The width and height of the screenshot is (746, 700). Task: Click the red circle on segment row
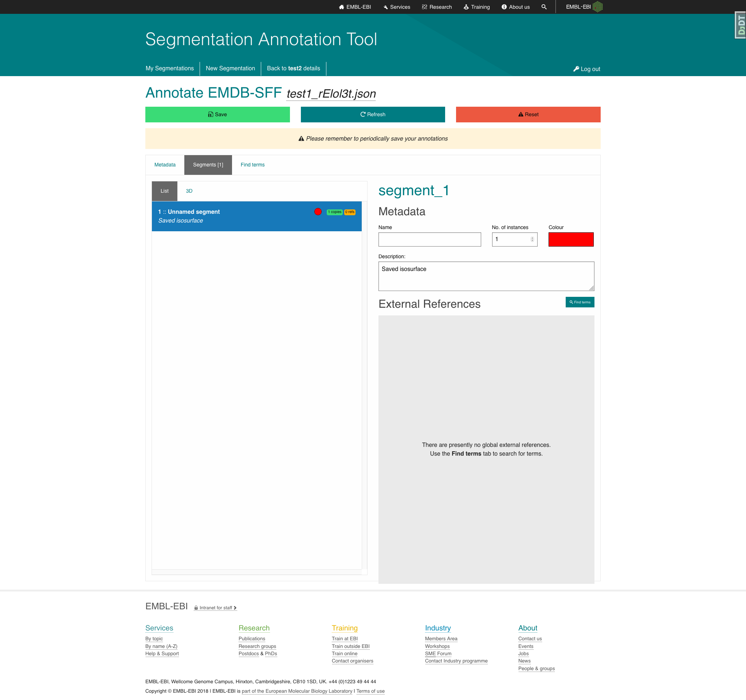318,212
